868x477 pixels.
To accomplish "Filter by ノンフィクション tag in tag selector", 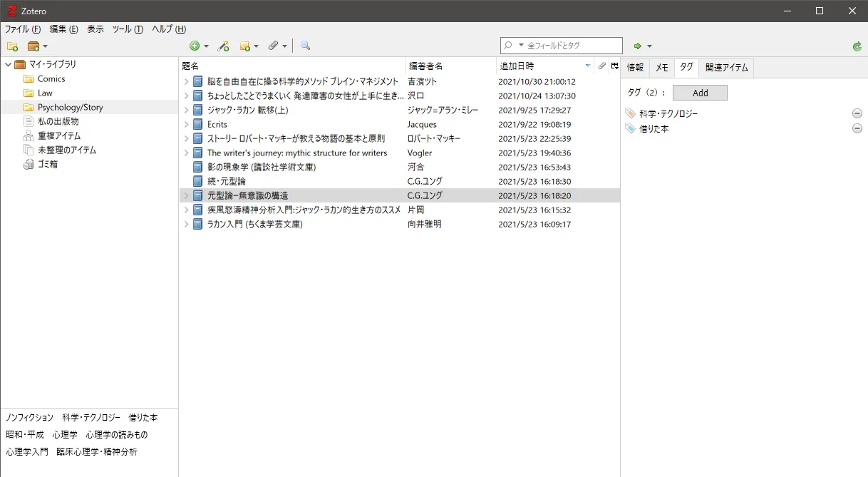I will (x=29, y=418).
